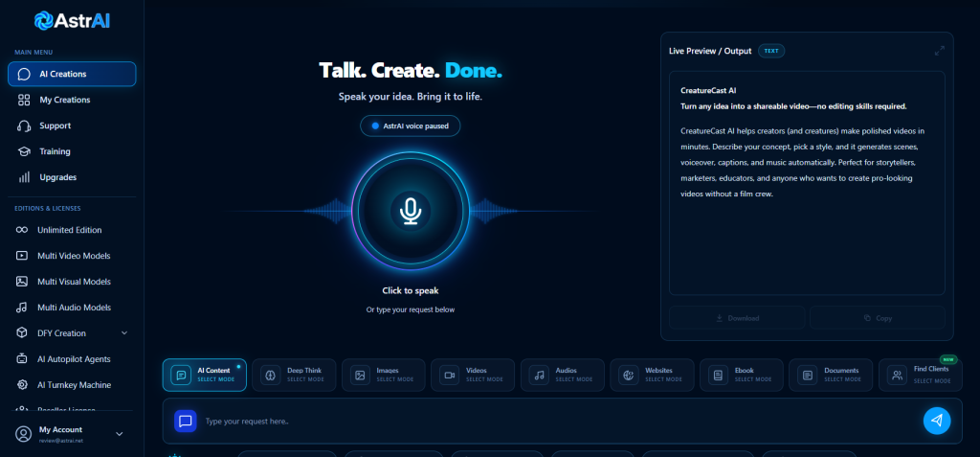Click the Find Clients people icon
The height and width of the screenshot is (457, 980).
pyautogui.click(x=898, y=375)
